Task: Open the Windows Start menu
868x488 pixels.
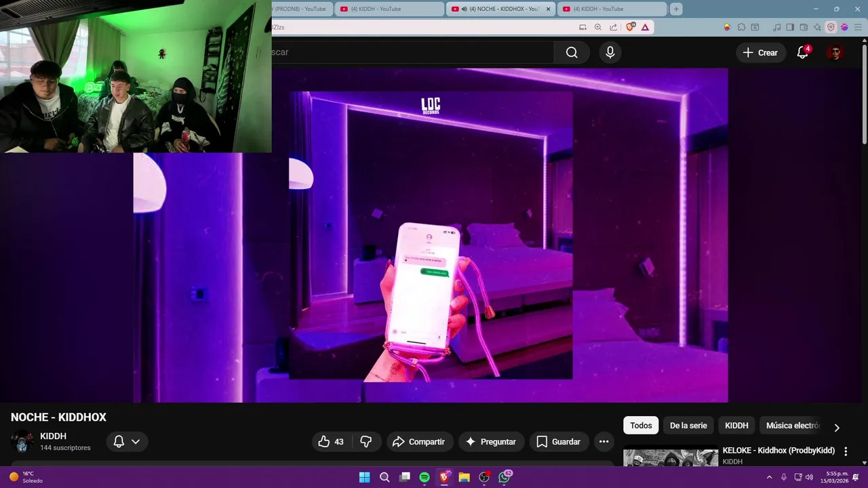Action: [364, 477]
